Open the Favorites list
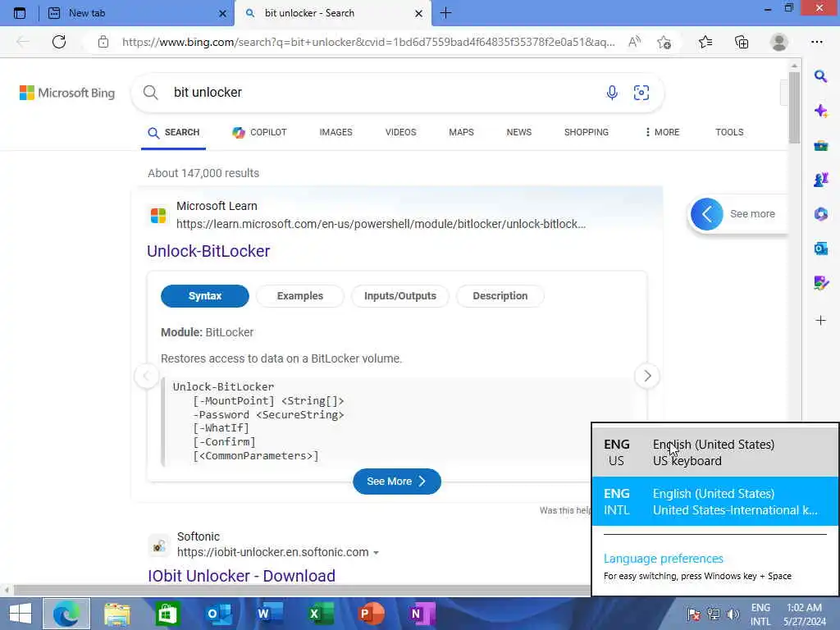Viewport: 840px width, 630px height. tap(705, 42)
